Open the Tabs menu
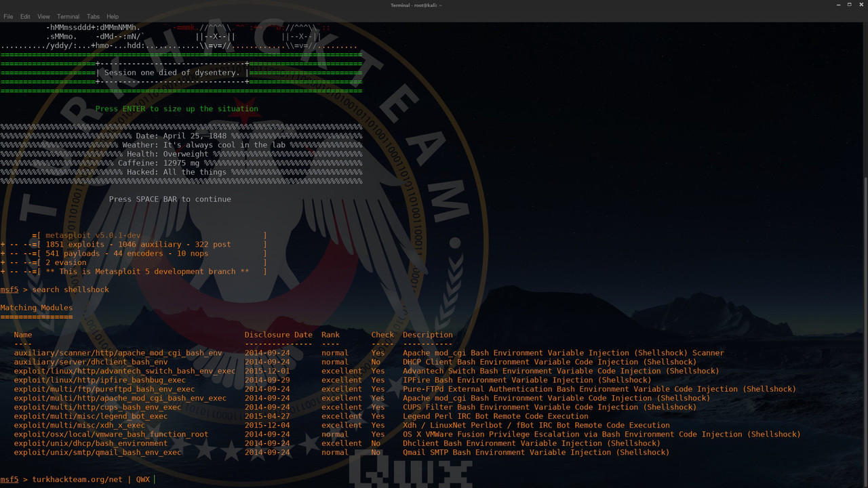The image size is (868, 488). (x=93, y=16)
